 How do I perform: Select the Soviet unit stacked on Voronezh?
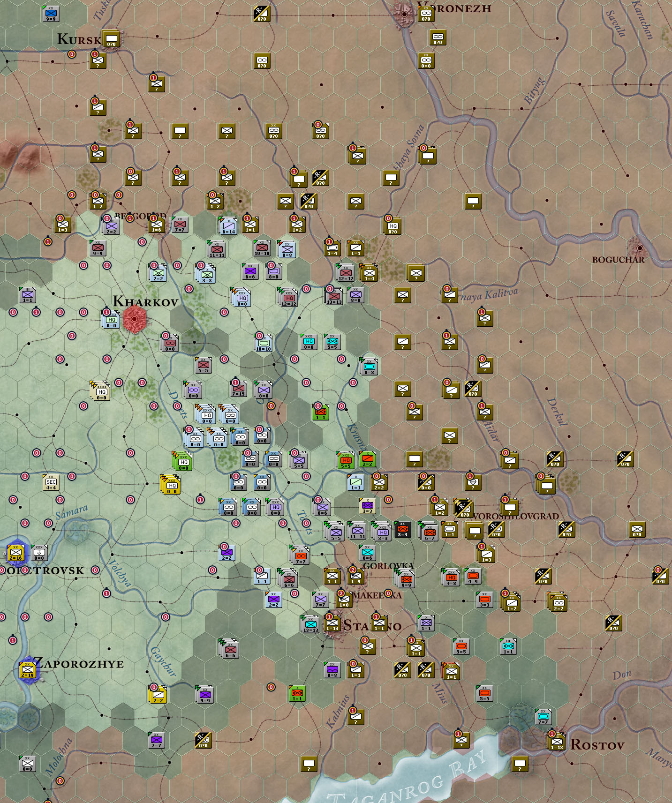pyautogui.click(x=426, y=14)
